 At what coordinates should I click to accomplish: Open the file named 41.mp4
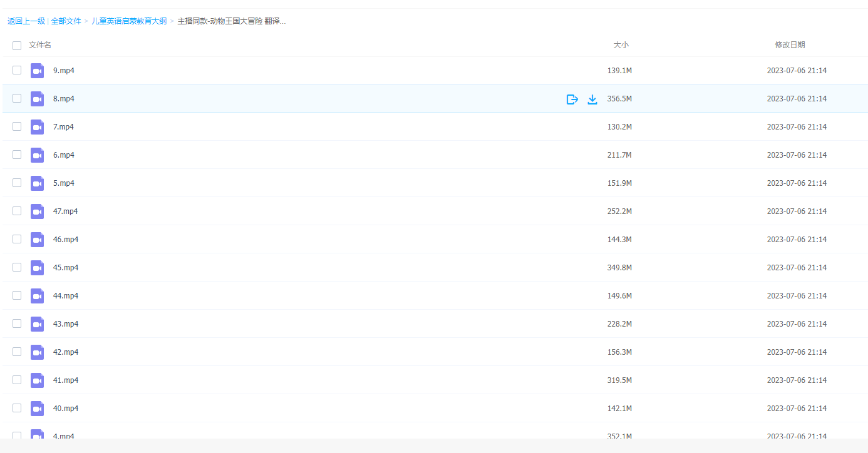pyautogui.click(x=66, y=380)
